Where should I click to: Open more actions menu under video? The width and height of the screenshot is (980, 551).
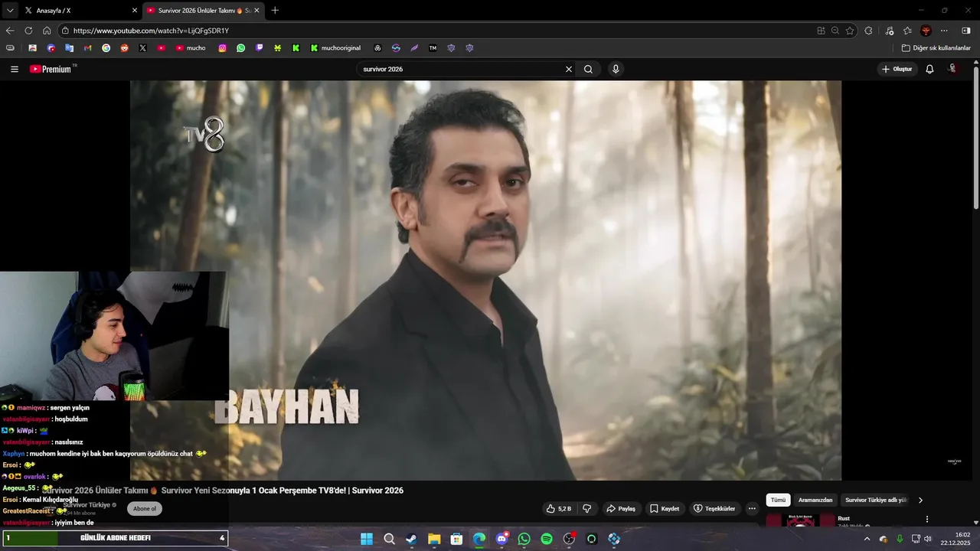pyautogui.click(x=752, y=509)
